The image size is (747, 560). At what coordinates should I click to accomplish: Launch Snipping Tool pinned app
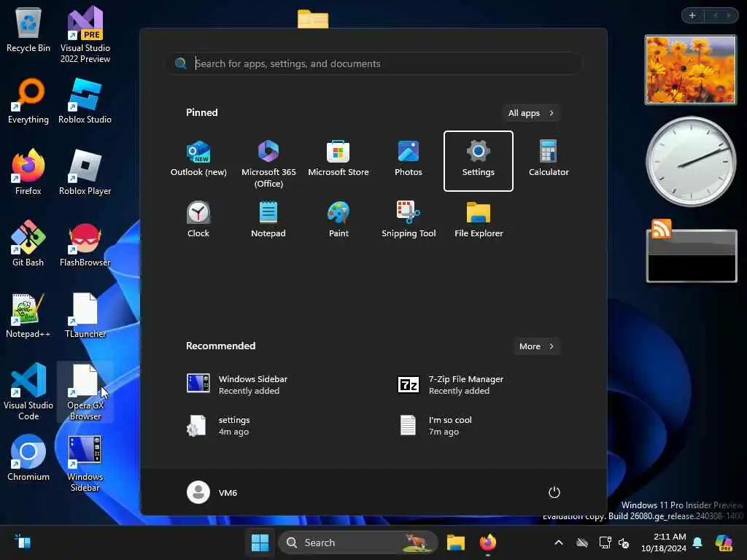point(409,220)
